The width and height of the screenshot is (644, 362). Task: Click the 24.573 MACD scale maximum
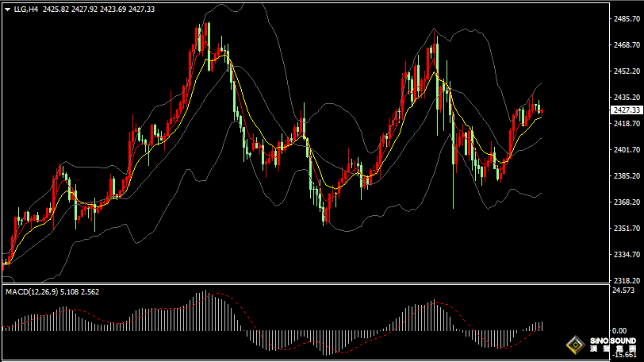tap(624, 291)
